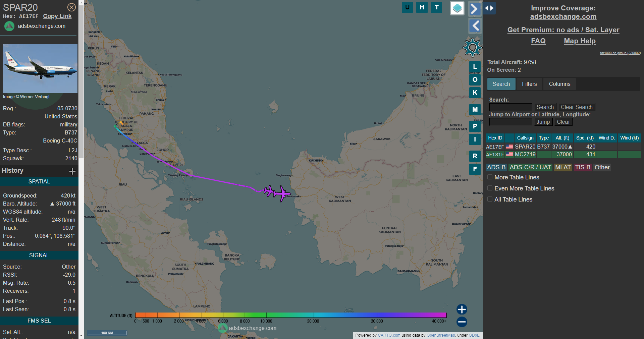The height and width of the screenshot is (339, 644).
Task: Click the P map option button
Action: coord(475,126)
